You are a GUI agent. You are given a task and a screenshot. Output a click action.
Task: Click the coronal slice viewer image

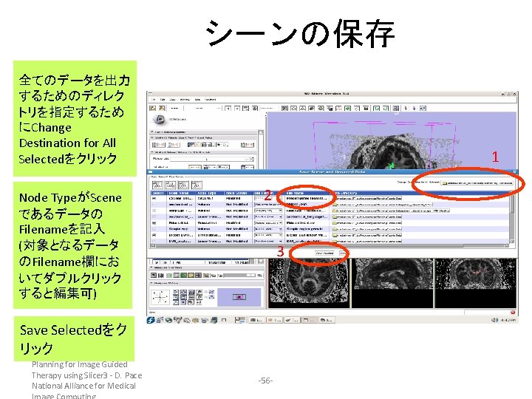coord(476,283)
